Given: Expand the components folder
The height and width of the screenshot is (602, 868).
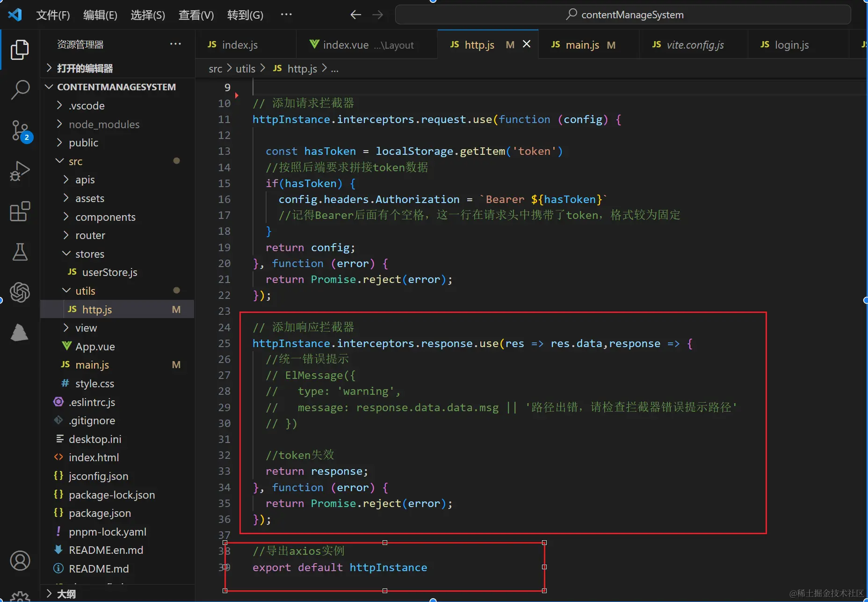Looking at the screenshot, I should [117, 217].
